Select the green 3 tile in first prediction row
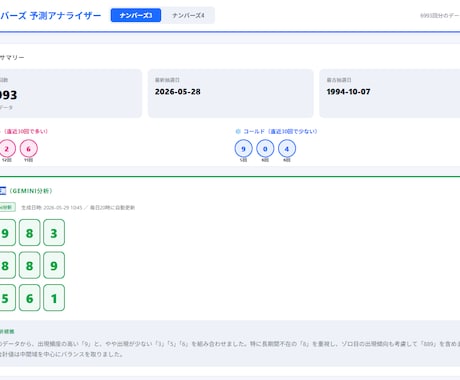 coord(54,233)
